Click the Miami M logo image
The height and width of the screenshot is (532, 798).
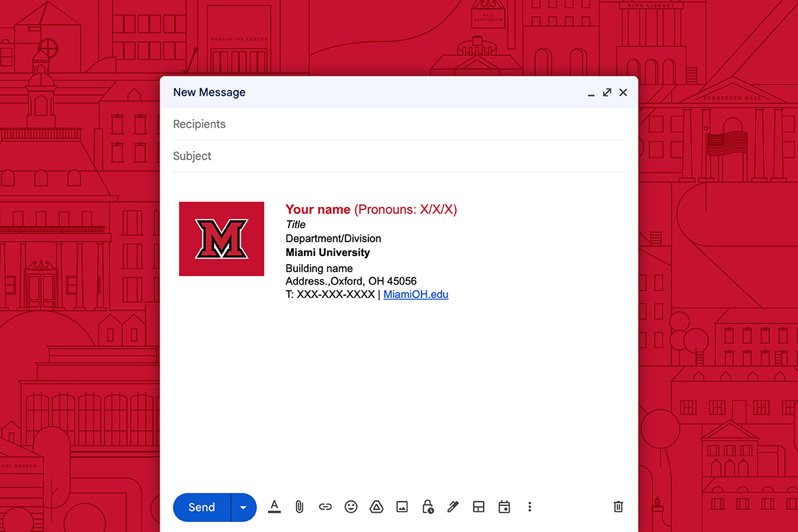point(221,239)
